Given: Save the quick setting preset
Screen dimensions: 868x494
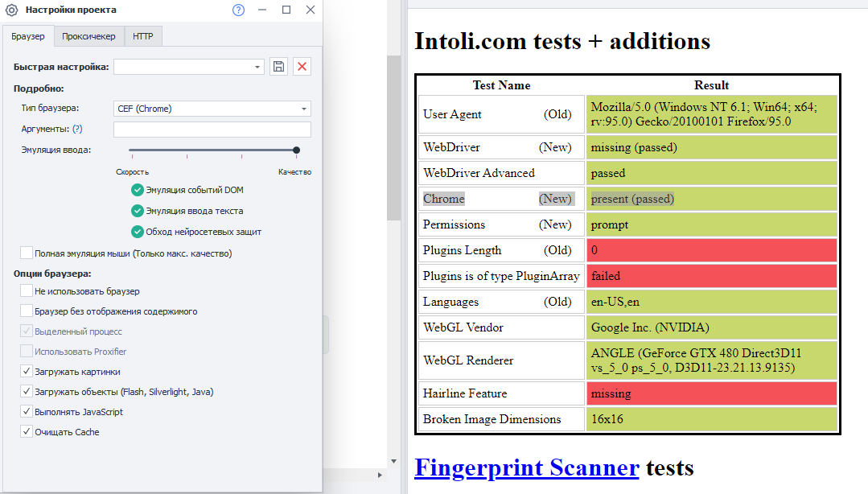Looking at the screenshot, I should [x=278, y=67].
